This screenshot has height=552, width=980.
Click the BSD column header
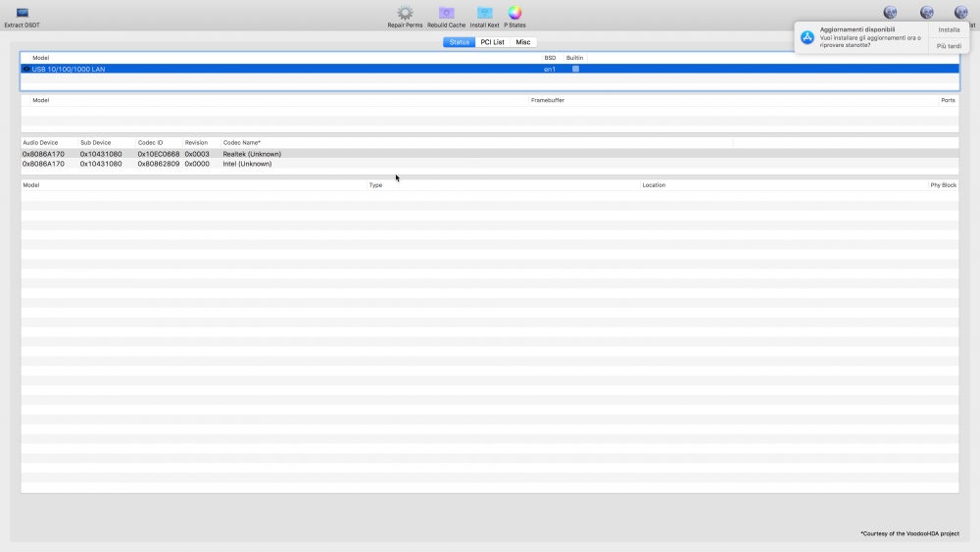(x=550, y=58)
